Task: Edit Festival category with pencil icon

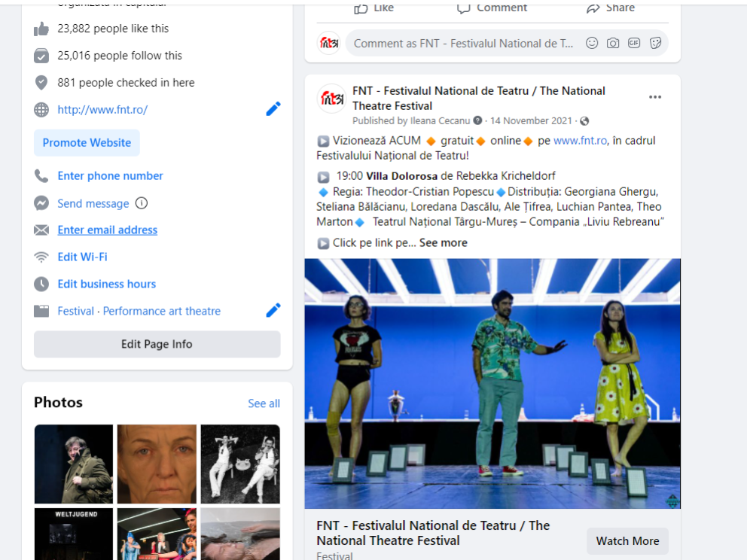Action: [273, 310]
